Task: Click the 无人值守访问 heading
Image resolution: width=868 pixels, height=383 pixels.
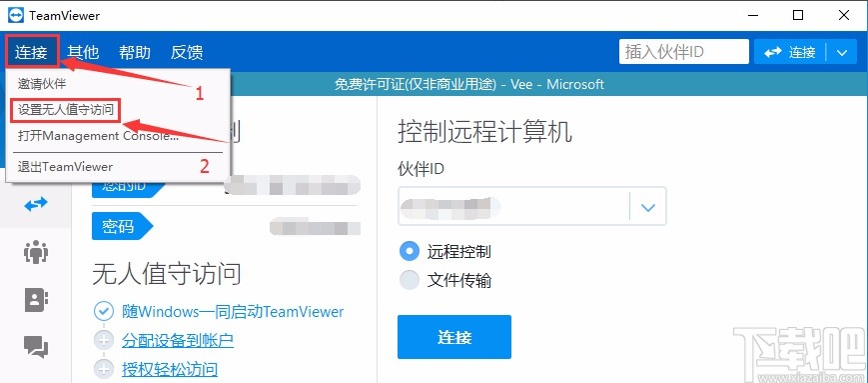Action: pos(167,274)
